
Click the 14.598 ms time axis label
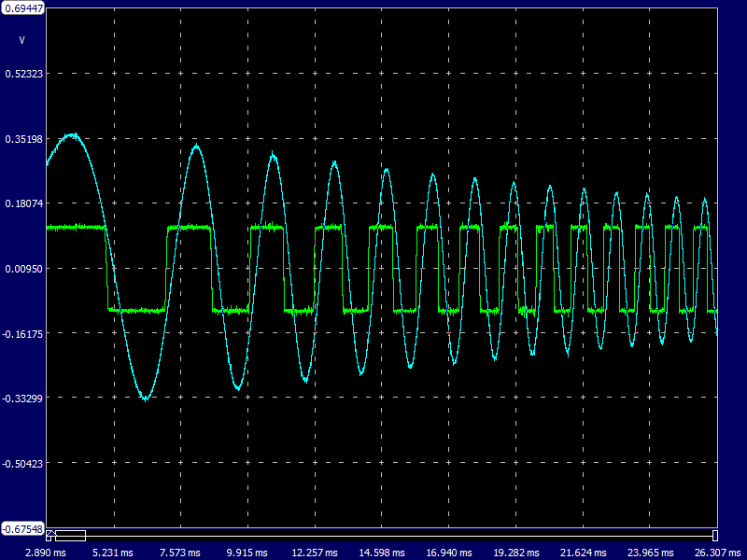(382, 553)
